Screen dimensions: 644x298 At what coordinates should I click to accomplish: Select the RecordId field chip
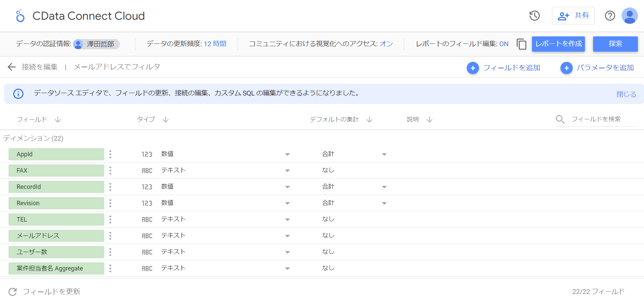pos(56,187)
